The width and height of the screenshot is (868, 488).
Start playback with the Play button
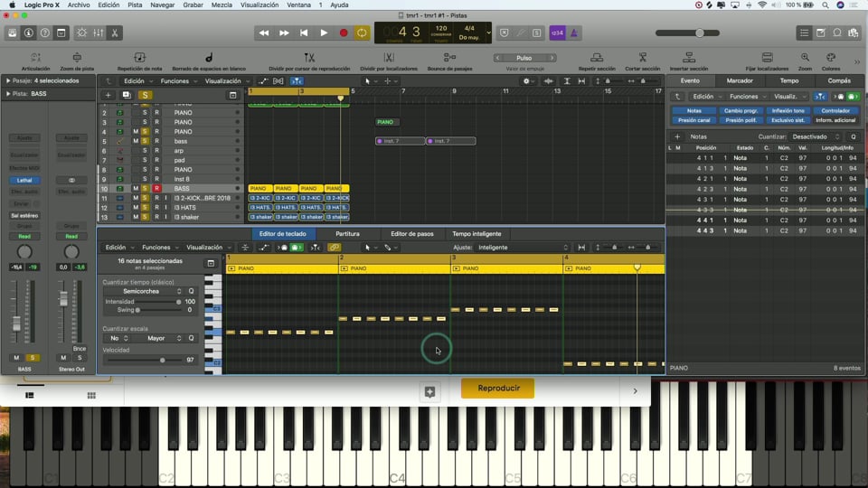(324, 33)
